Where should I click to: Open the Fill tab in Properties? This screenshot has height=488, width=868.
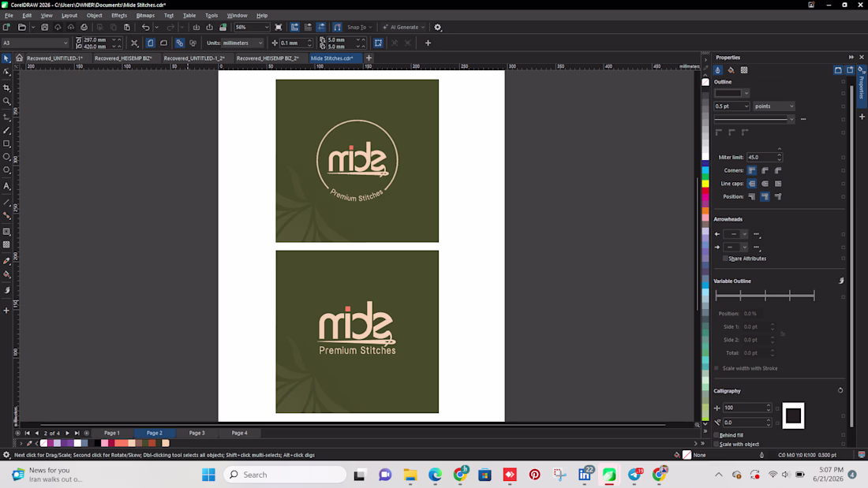pos(731,70)
